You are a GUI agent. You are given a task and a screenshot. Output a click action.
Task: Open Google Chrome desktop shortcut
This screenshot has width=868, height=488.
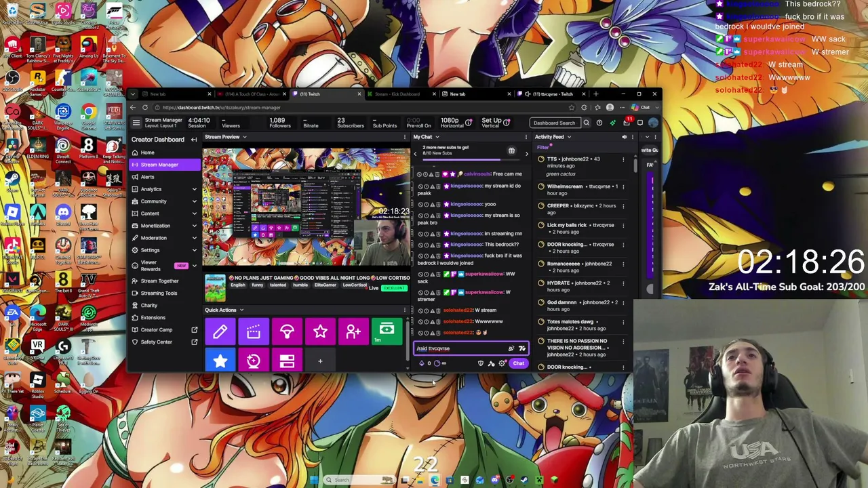coord(88,113)
